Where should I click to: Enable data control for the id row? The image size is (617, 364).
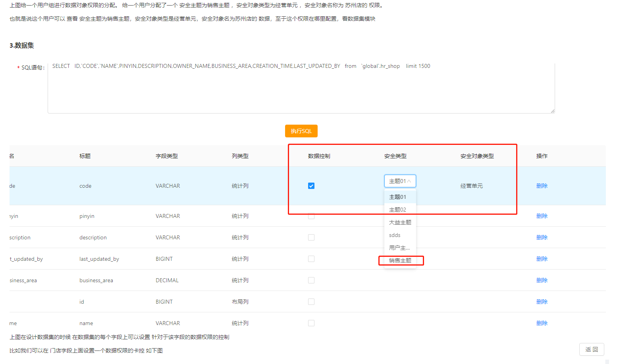pos(311,302)
